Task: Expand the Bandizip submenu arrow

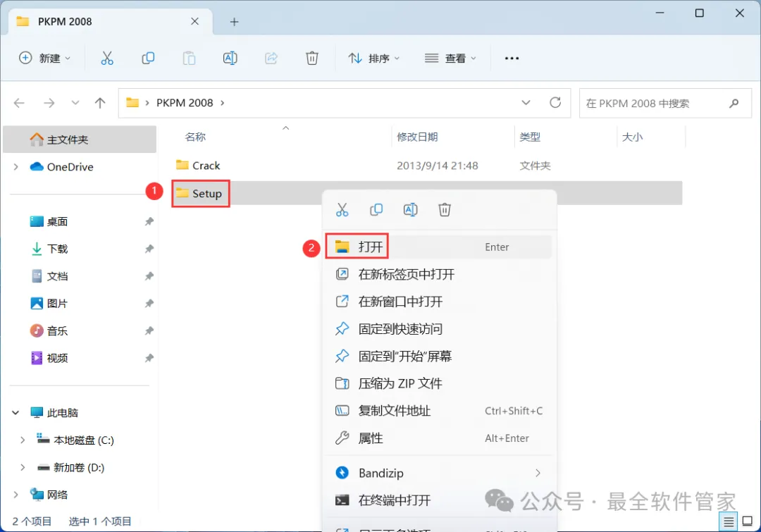Action: 538,473
